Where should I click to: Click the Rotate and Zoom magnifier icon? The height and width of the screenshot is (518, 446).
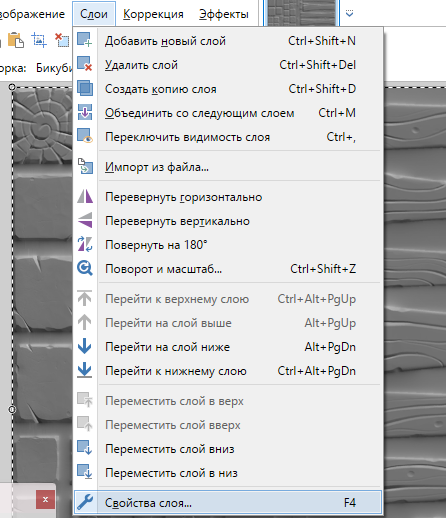click(85, 268)
